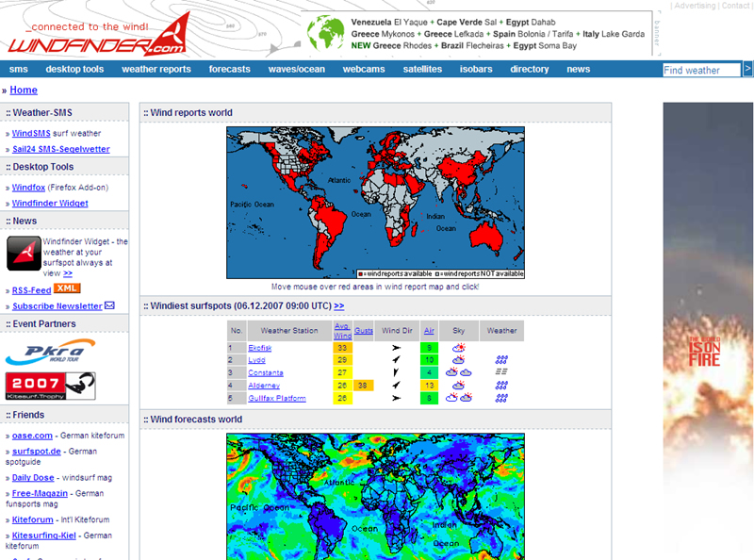Open the 2007 Kitesurf-Trophy logo
Screen dimensions: 754x560
50,387
